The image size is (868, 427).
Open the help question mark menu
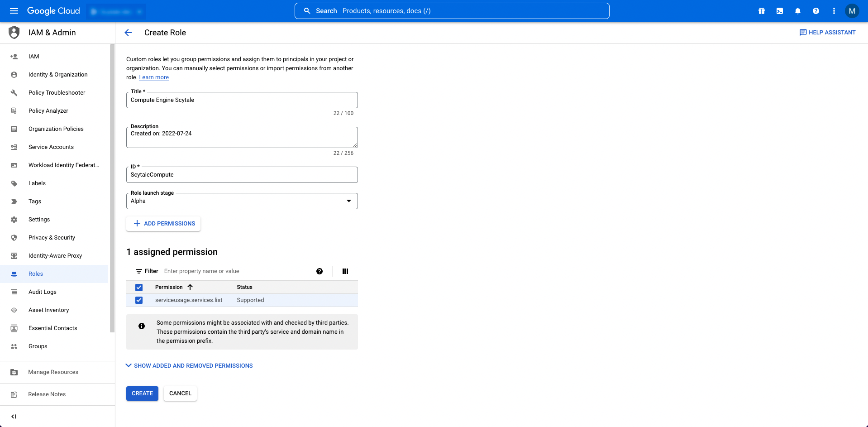click(x=816, y=11)
